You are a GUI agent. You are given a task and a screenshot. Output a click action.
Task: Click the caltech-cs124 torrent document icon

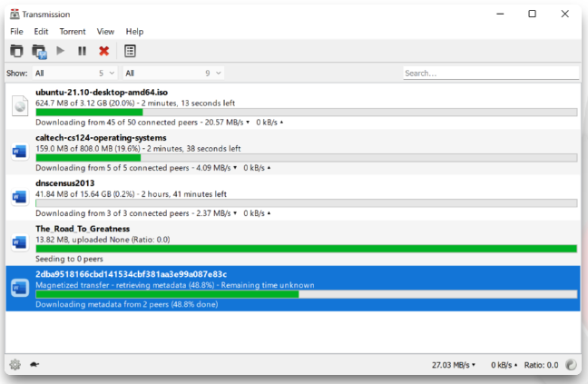[19, 152]
